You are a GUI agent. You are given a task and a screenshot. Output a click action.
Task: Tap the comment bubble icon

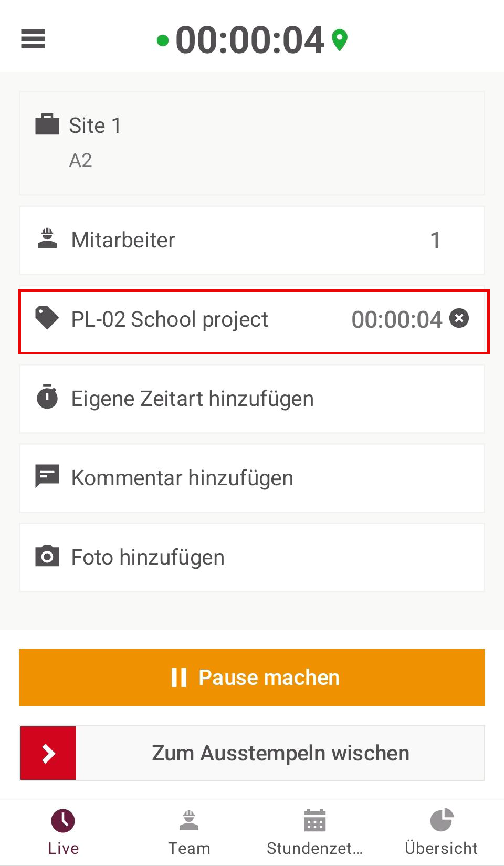point(47,477)
